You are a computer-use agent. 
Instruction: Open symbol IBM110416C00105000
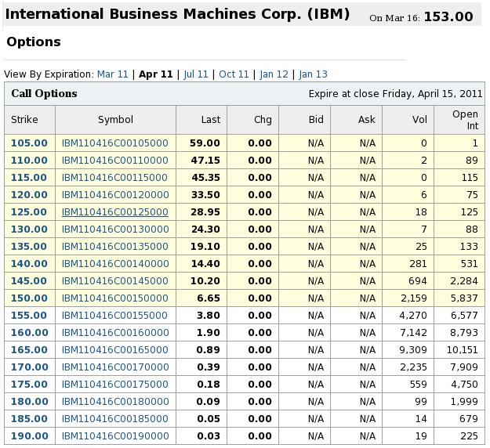pyautogui.click(x=115, y=143)
